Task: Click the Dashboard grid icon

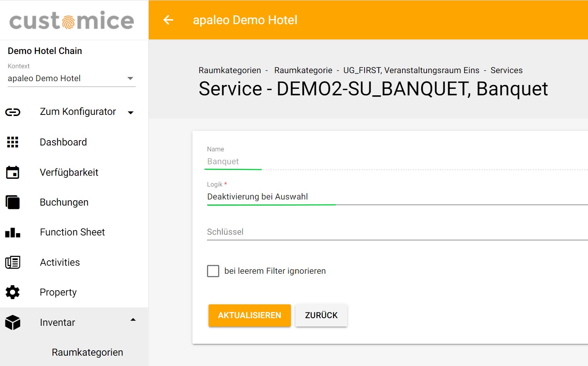Action: [13, 142]
